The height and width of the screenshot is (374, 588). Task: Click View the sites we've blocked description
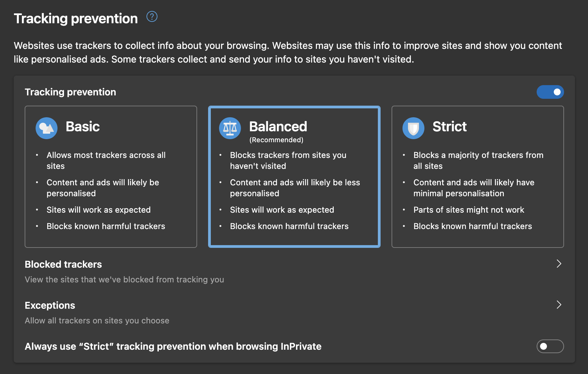pyautogui.click(x=124, y=280)
